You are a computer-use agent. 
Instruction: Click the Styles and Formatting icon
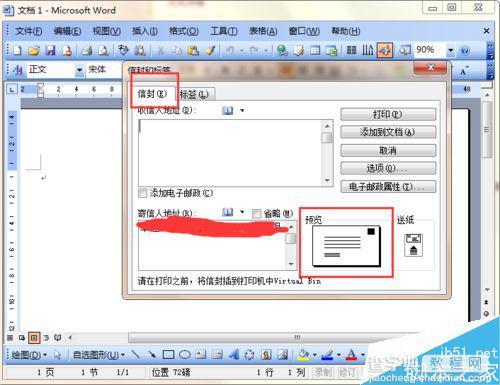[x=17, y=70]
